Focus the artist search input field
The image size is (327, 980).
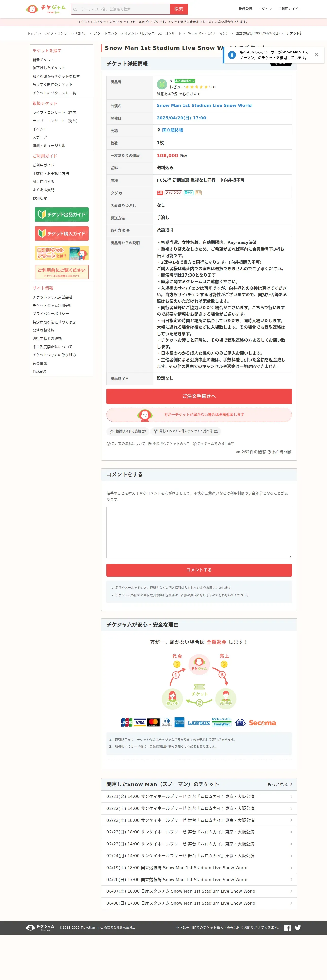click(x=125, y=9)
